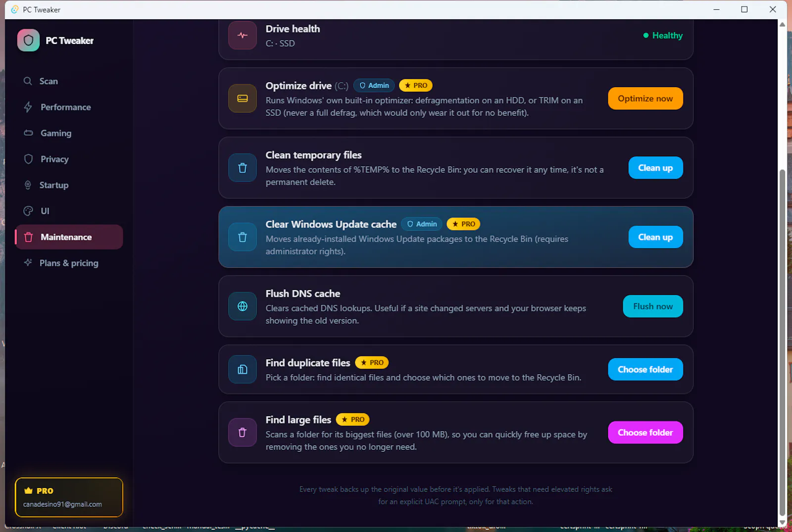This screenshot has height=532, width=792.
Task: Click PRO badge next to Optimize drive
Action: 416,86
